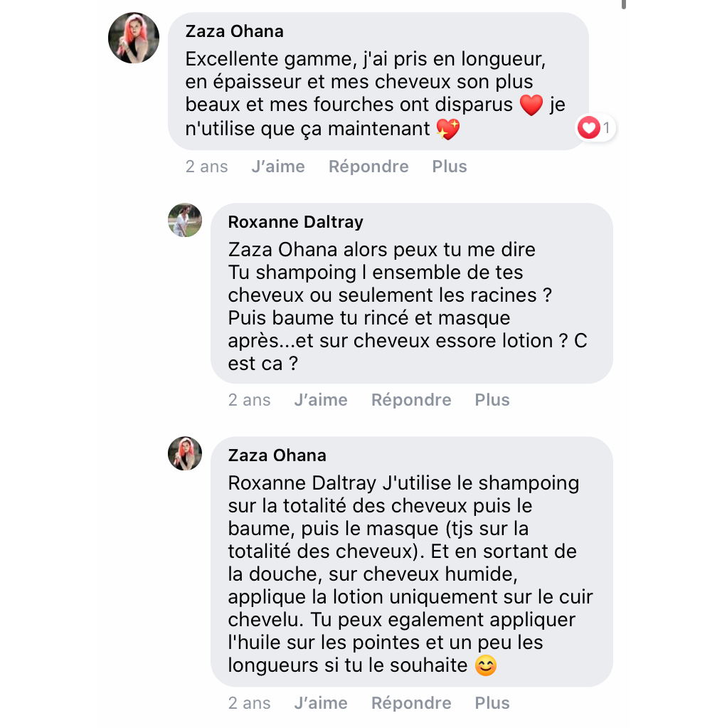Reply to Zaza Ohana's last reply via Répondre
This screenshot has width=727, height=728.
(411, 703)
